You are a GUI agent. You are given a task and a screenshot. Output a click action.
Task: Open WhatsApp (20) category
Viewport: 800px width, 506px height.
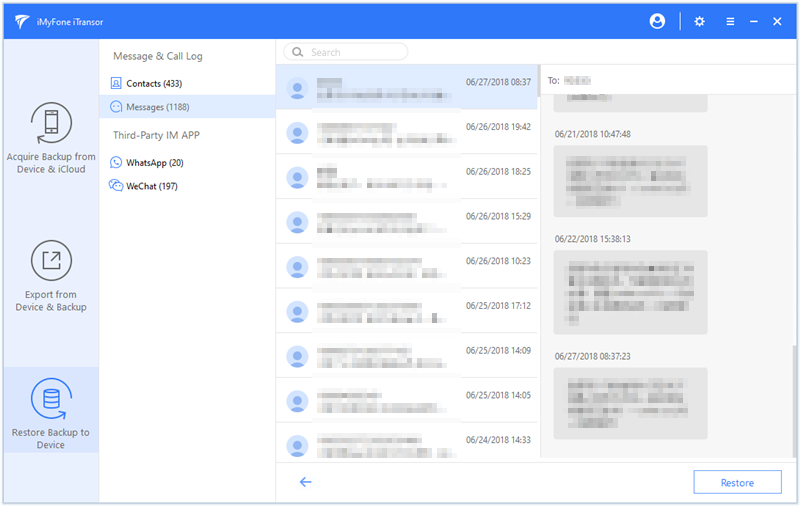point(187,162)
